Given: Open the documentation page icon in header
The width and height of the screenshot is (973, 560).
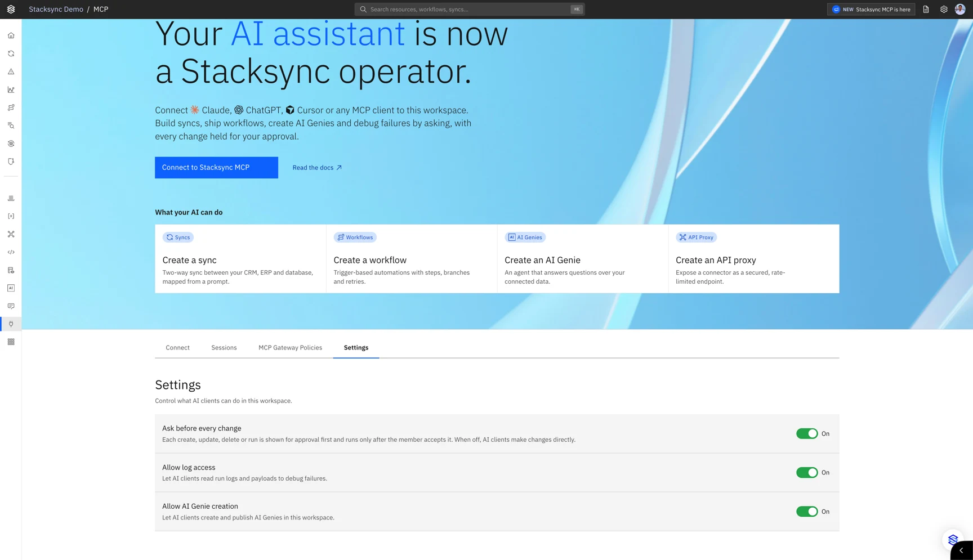Looking at the screenshot, I should point(926,9).
